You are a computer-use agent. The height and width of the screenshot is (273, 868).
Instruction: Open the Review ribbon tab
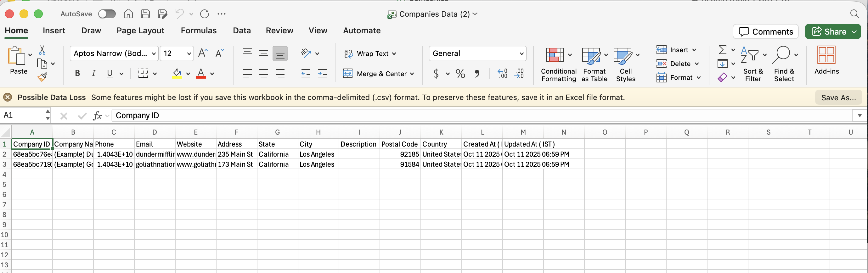point(280,31)
